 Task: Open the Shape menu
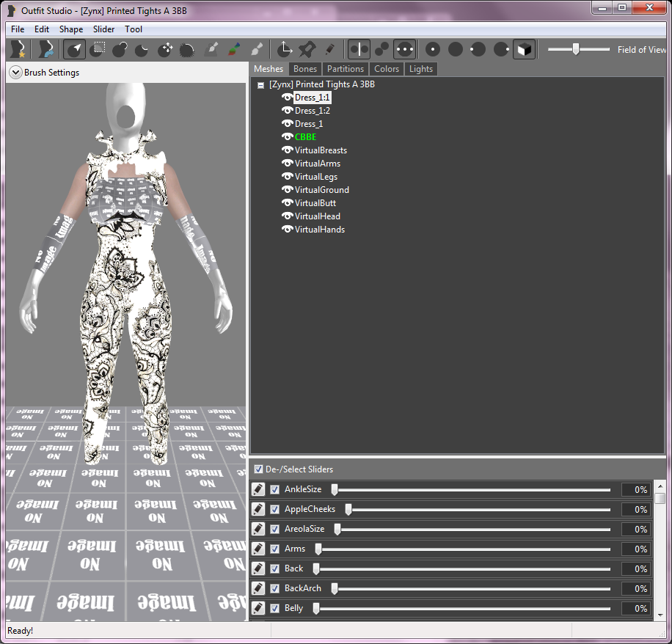click(x=71, y=29)
